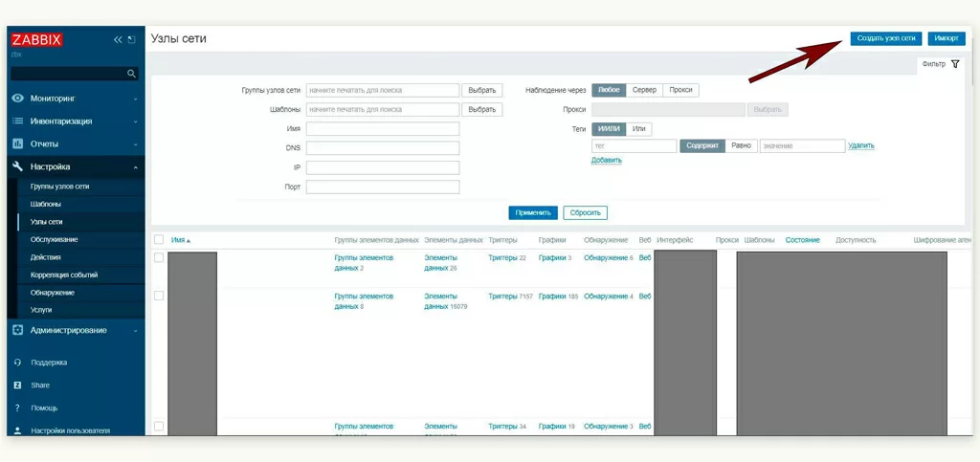Click the magnifier icon in the sidebar search
Viewport: 980px width, 462px height.
pyautogui.click(x=132, y=74)
